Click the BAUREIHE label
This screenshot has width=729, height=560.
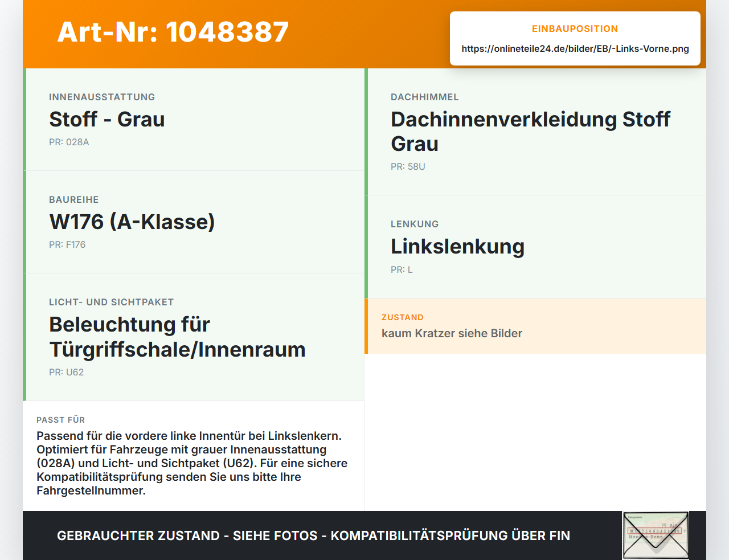tap(74, 199)
